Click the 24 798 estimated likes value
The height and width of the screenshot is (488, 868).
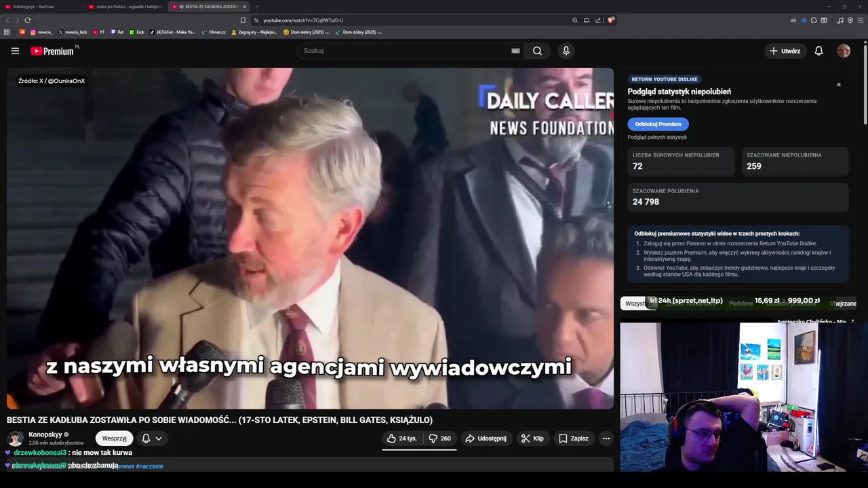coord(646,202)
